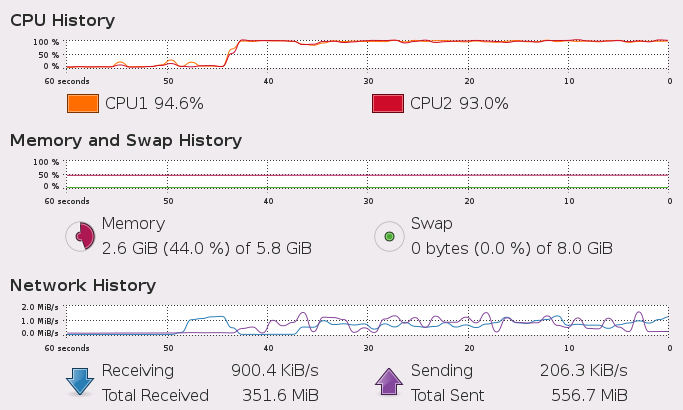Open the red CPU2 color picker
Image resolution: width=683 pixels, height=410 pixels.
[x=386, y=103]
